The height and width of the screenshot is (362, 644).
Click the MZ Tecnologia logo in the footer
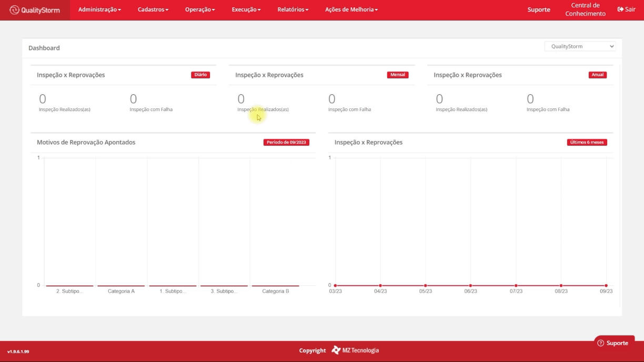(x=355, y=350)
